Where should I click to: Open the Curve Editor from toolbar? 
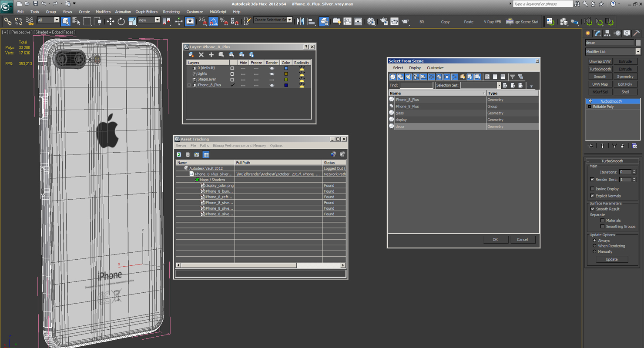point(347,21)
